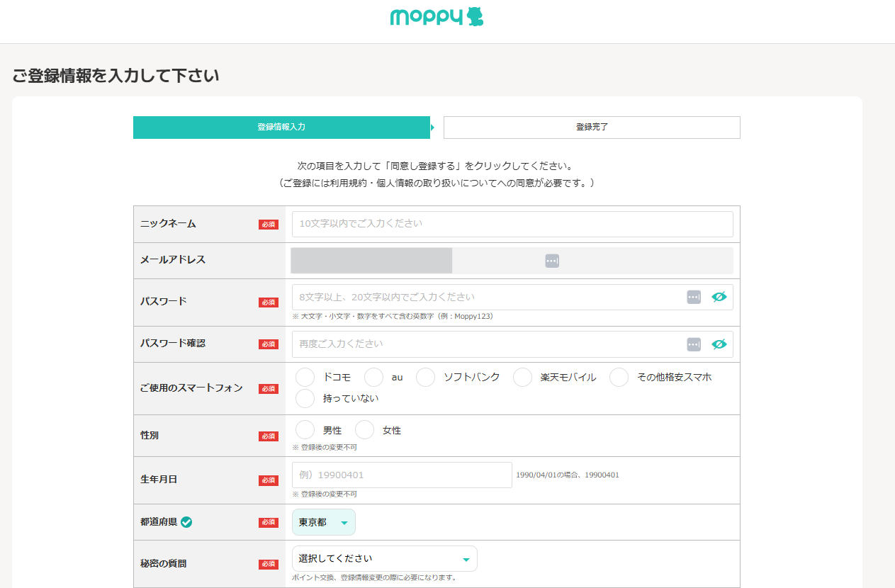Select 女性 for gender
895x588 pixels.
coord(365,430)
